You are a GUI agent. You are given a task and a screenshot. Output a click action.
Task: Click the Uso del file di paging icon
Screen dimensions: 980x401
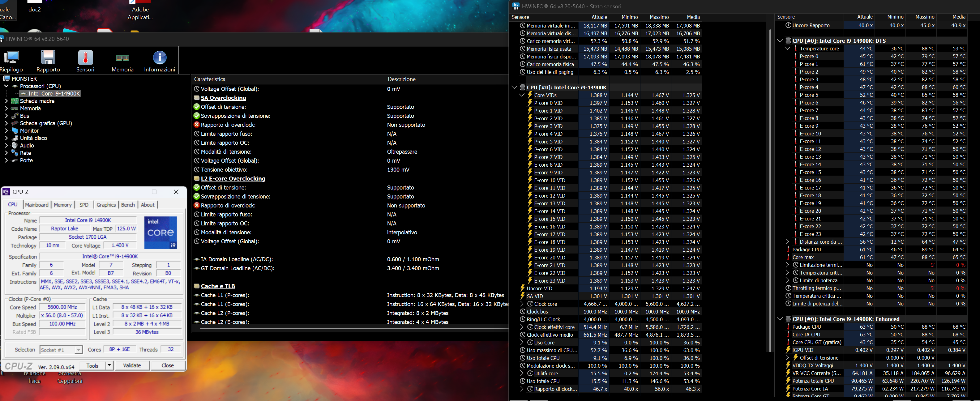pos(523,72)
